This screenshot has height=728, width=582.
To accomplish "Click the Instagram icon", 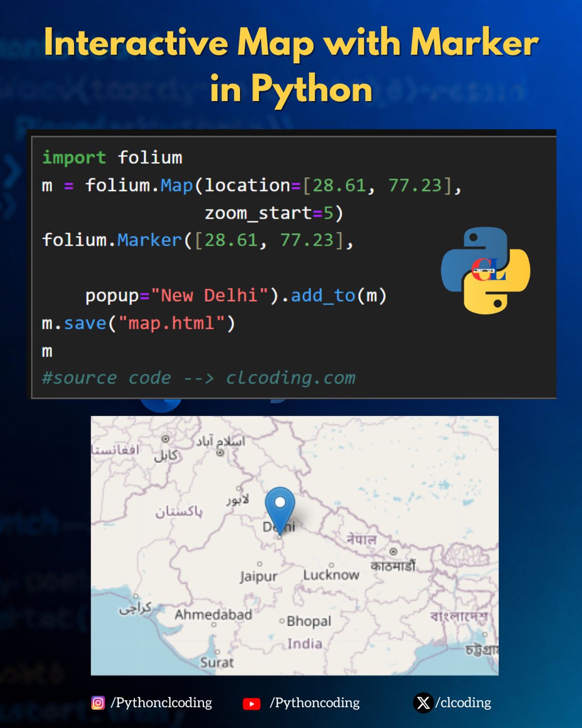I will (99, 702).
